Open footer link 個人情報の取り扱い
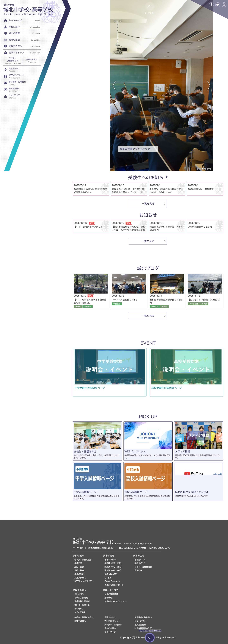The height and width of the screenshot is (644, 228). pyautogui.click(x=143, y=617)
